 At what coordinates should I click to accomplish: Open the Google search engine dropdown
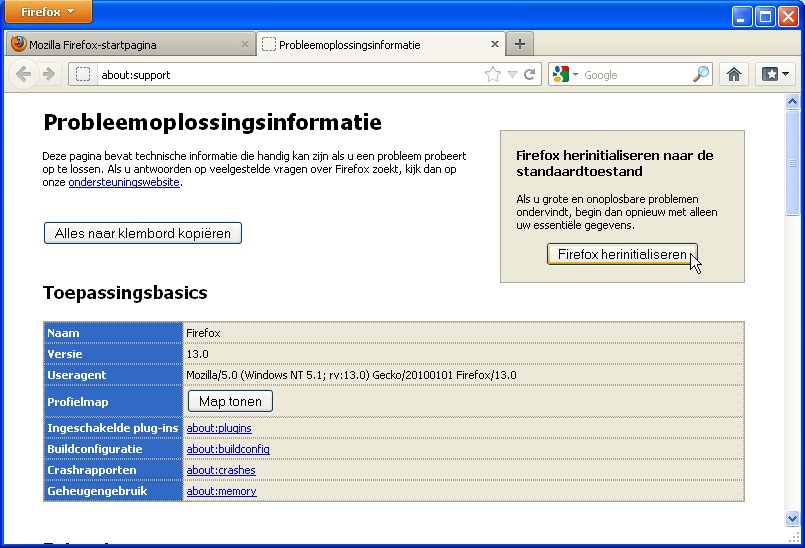point(565,74)
